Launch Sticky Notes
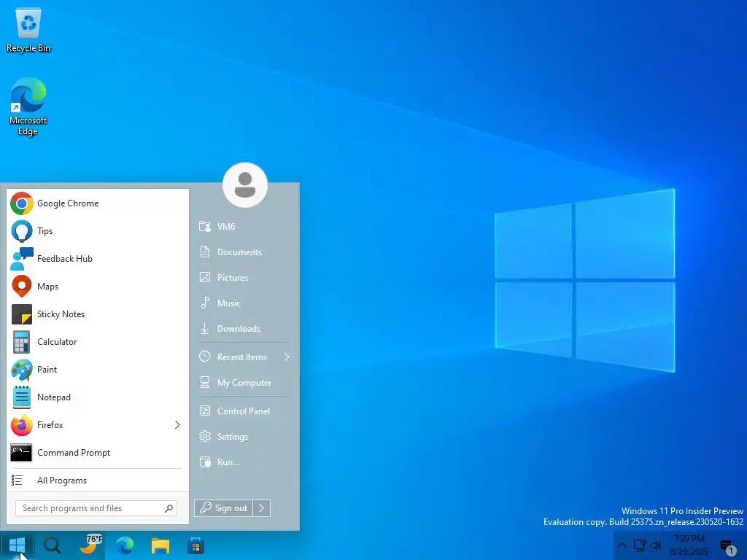 pos(98,314)
